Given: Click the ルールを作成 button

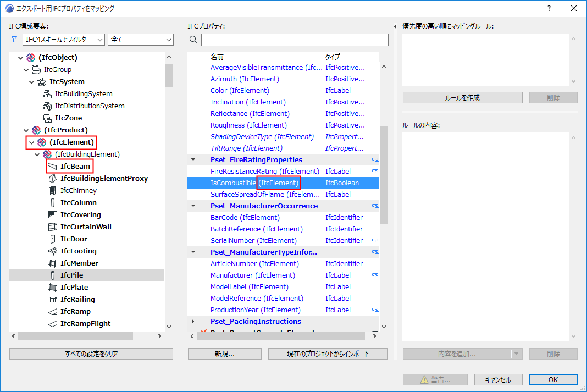Looking at the screenshot, I should click(x=462, y=98).
